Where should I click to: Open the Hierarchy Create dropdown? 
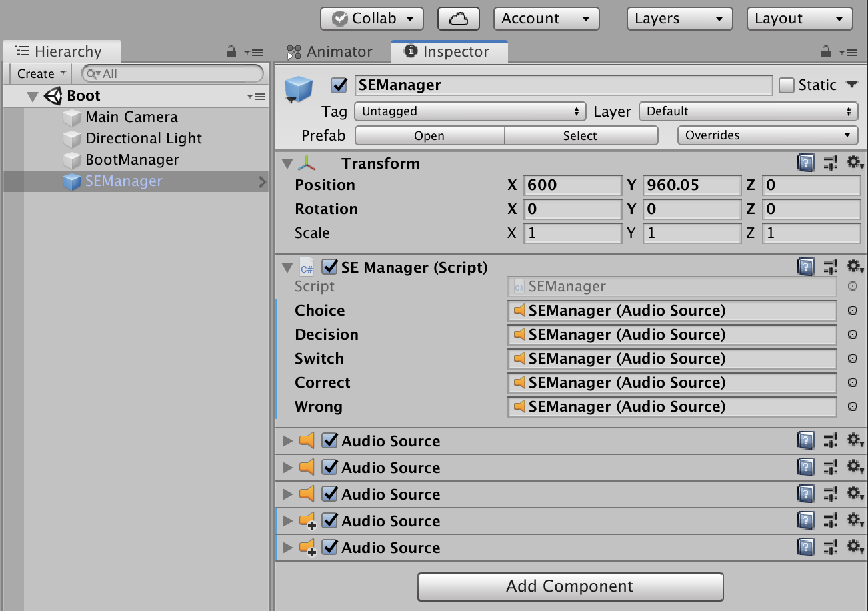pos(41,73)
